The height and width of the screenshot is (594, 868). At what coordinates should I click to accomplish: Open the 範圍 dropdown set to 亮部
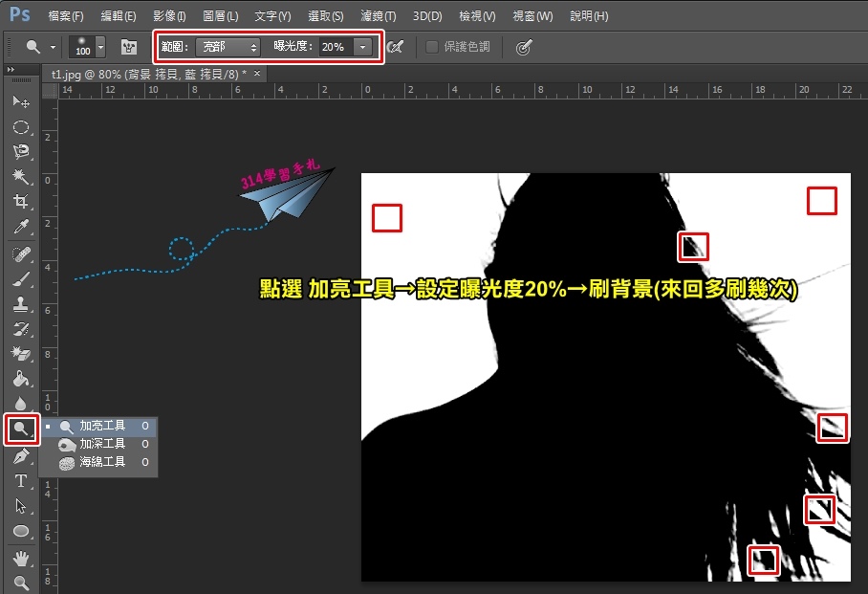(228, 47)
